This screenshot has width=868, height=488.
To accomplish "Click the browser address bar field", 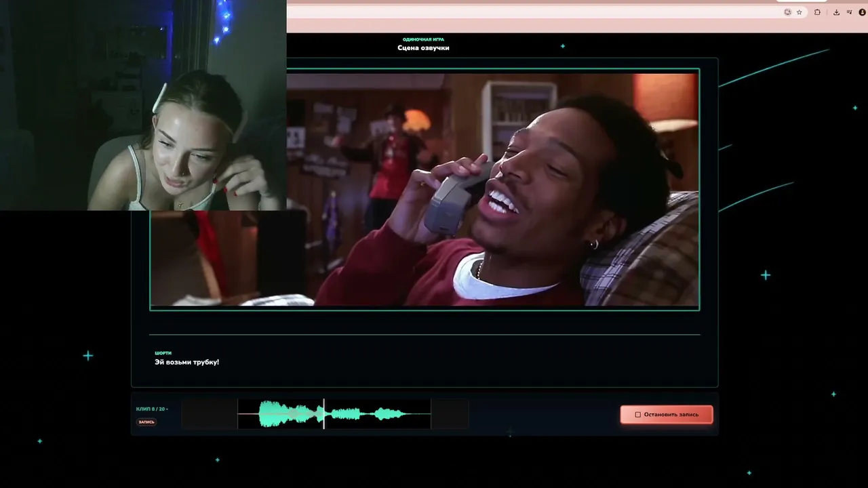I will pyautogui.click(x=546, y=12).
